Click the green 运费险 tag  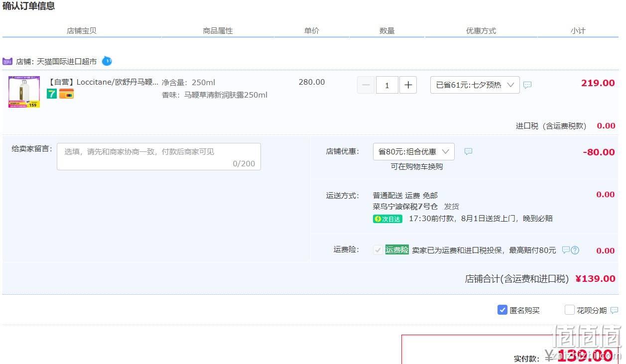(397, 250)
